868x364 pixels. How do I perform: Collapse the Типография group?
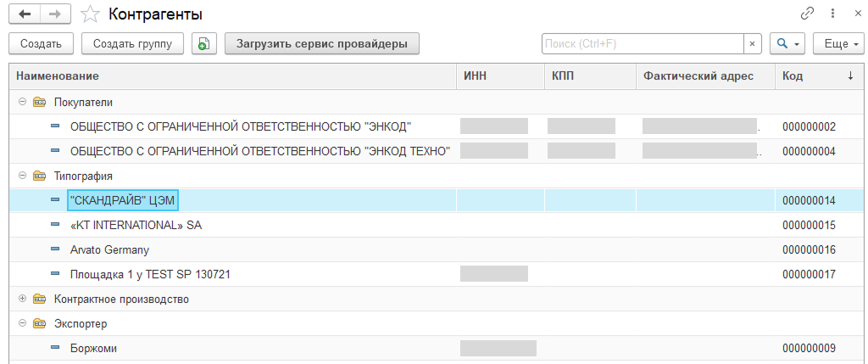point(20,176)
